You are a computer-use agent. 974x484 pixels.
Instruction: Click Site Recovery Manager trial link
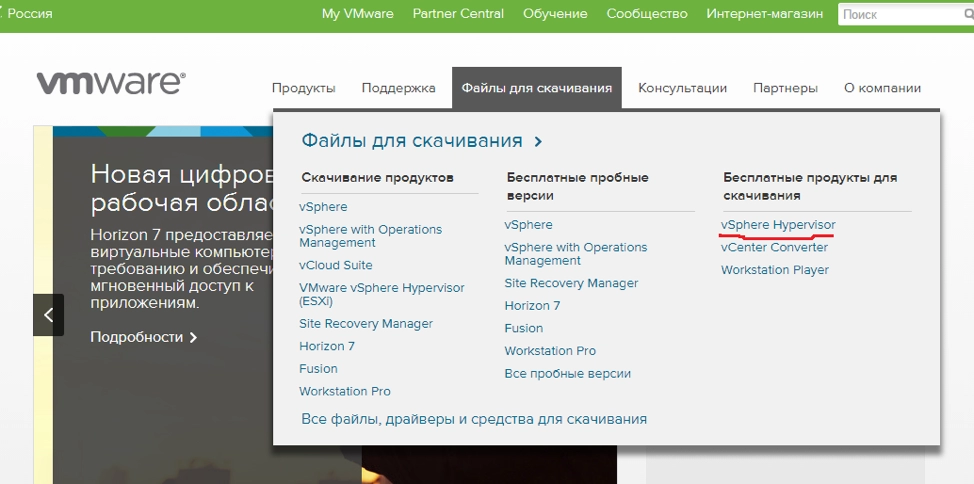pos(571,283)
